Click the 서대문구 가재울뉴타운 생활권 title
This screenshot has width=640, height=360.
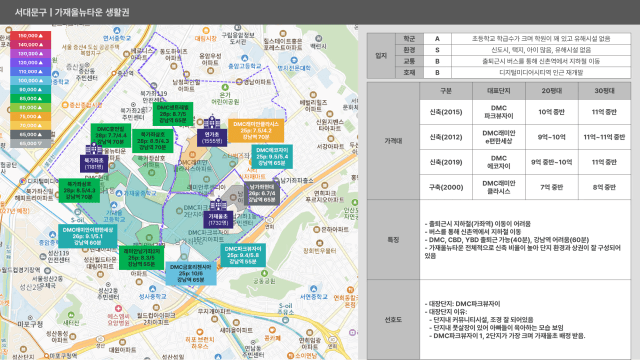tap(72, 12)
